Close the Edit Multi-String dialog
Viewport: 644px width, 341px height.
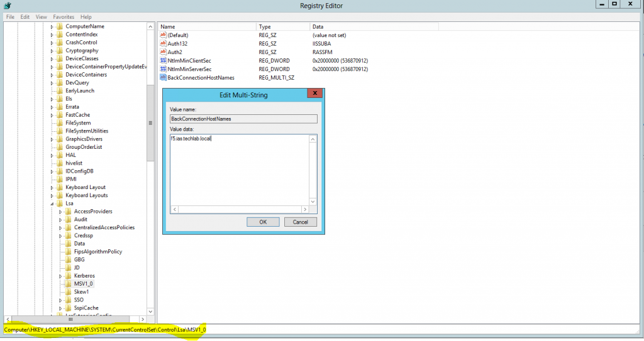[x=314, y=94]
